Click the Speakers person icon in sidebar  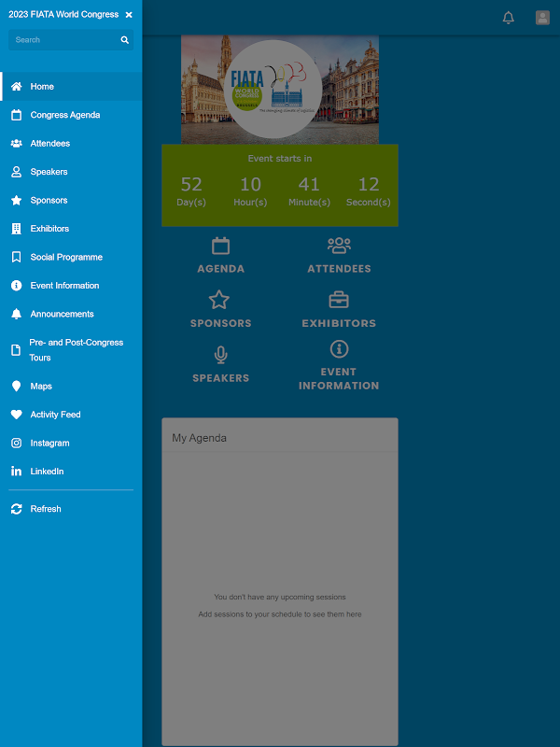coord(16,172)
